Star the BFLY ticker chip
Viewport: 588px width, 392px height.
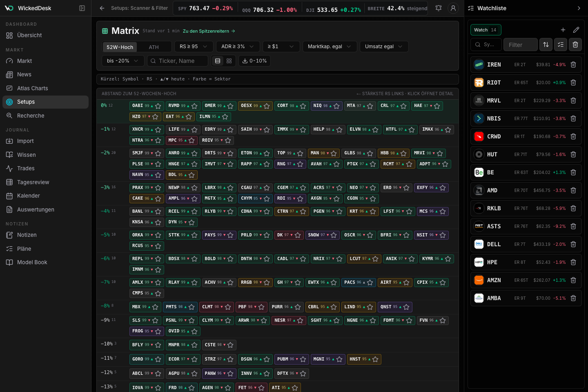(x=158, y=345)
